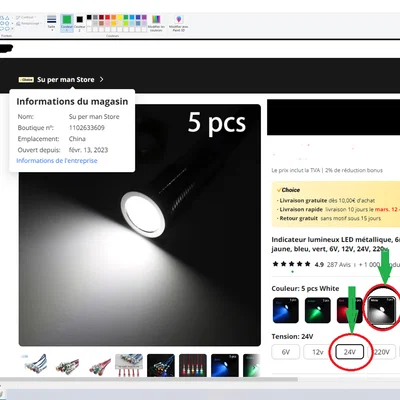Open third gallery thumbnail with pink-wired indicators

[99, 365]
